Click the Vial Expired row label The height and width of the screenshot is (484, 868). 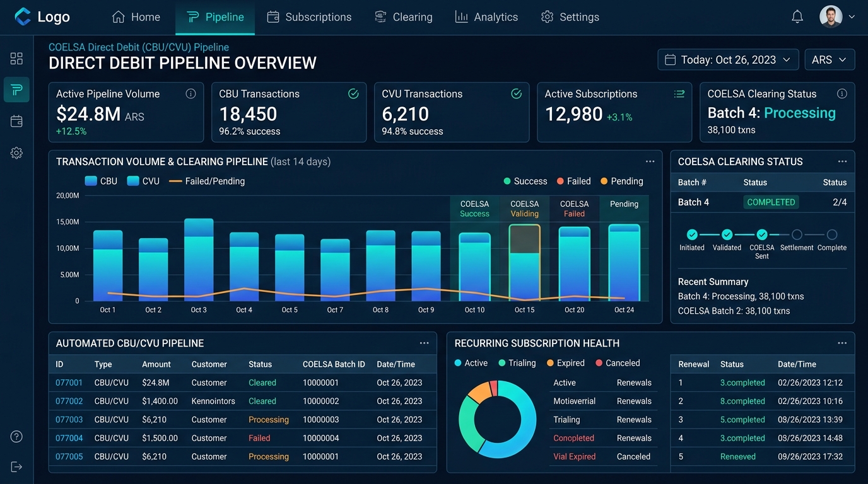(x=574, y=456)
